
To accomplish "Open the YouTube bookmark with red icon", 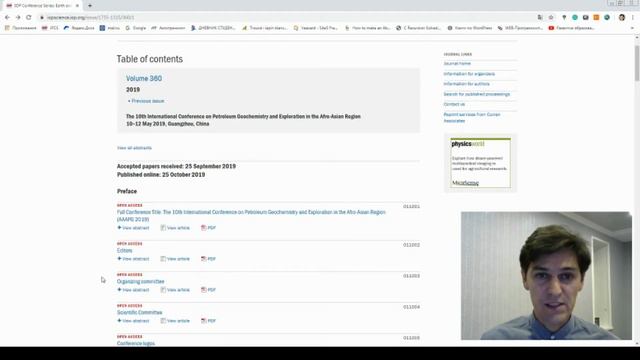I will pyautogui.click(x=571, y=28).
